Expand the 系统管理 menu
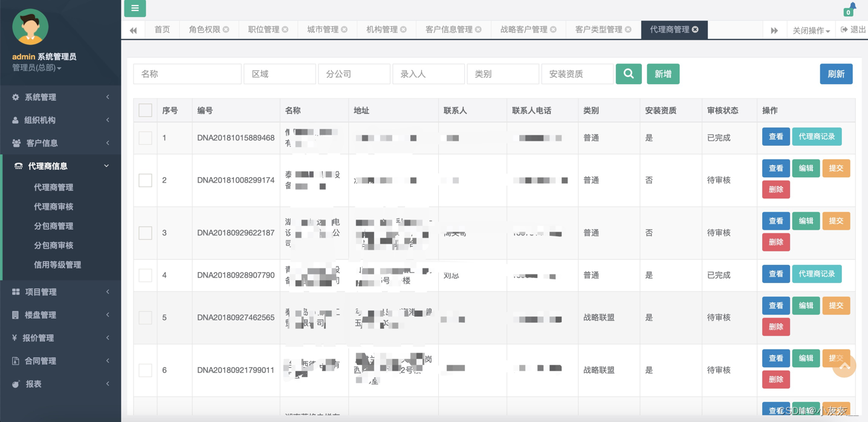This screenshot has height=422, width=868. tap(60, 97)
